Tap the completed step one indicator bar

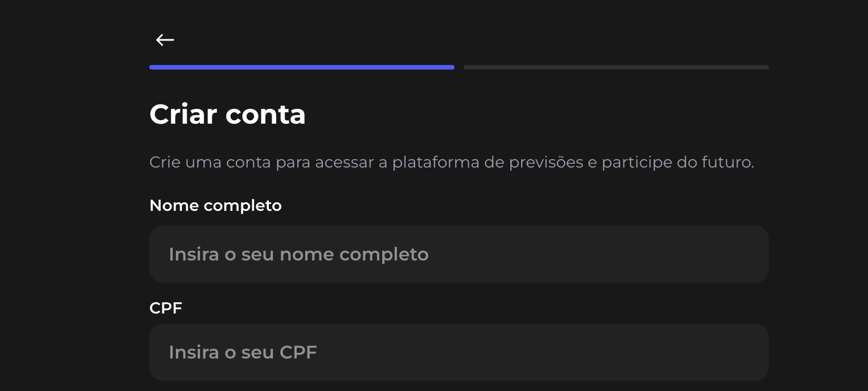coord(302,67)
